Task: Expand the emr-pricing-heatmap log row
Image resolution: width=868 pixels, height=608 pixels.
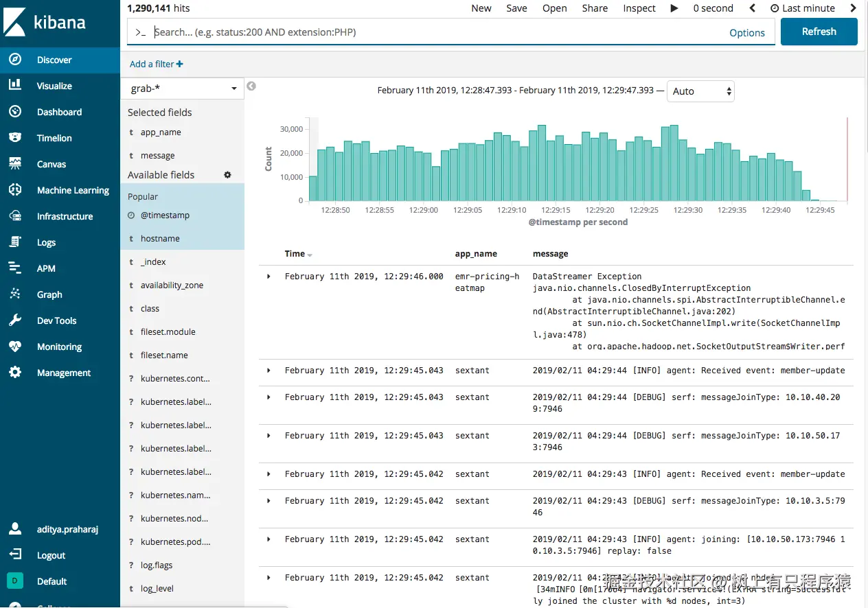Action: click(269, 277)
